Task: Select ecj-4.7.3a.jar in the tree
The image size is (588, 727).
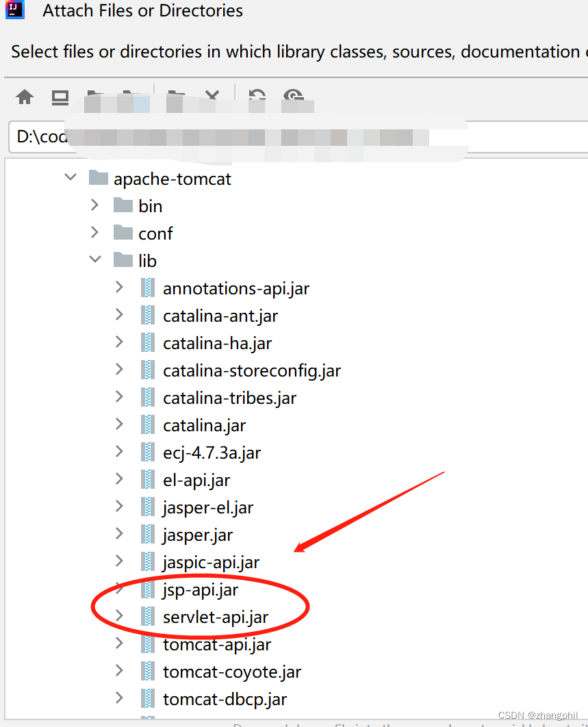Action: point(210,452)
